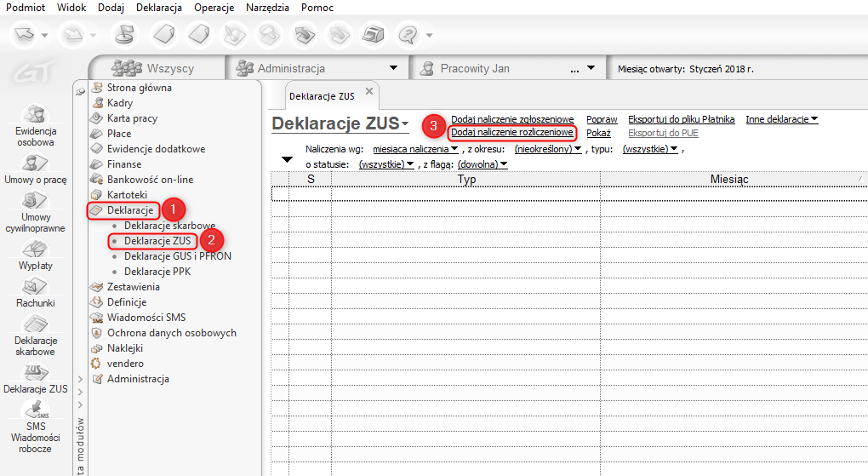Select Deklaracje GUS i PFRON tree item
Image resolution: width=868 pixels, height=476 pixels.
[x=177, y=256]
